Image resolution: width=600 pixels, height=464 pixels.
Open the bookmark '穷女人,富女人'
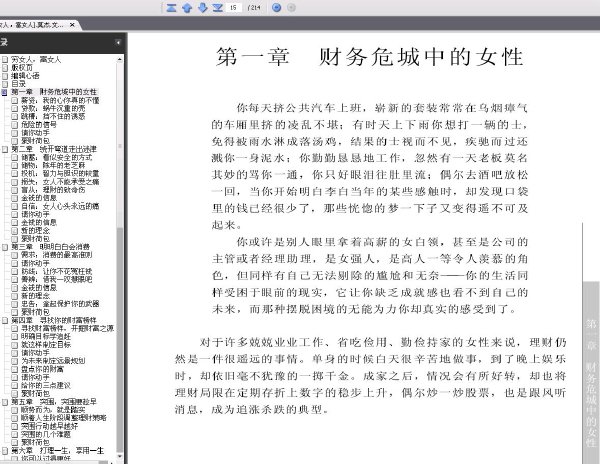(36, 59)
